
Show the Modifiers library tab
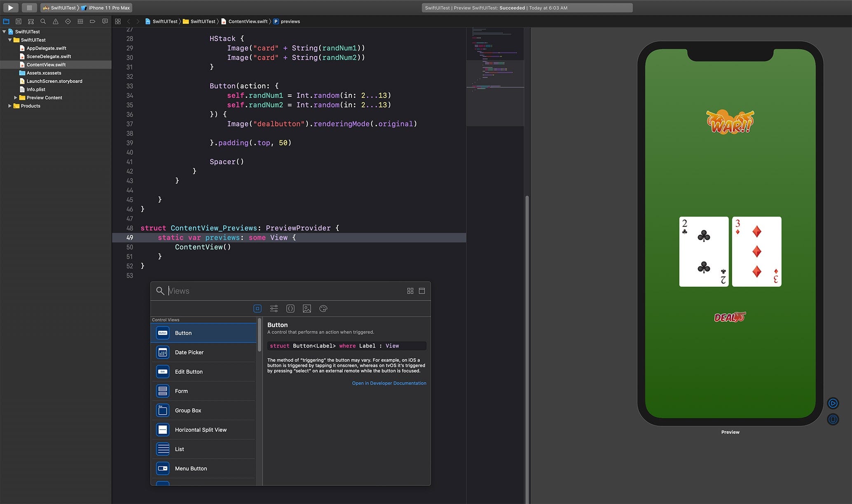[x=274, y=308]
